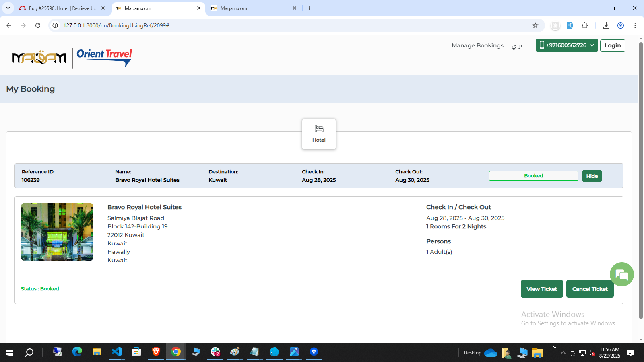
Task: Click the Maqam Orient Travel logo
Action: (72, 58)
